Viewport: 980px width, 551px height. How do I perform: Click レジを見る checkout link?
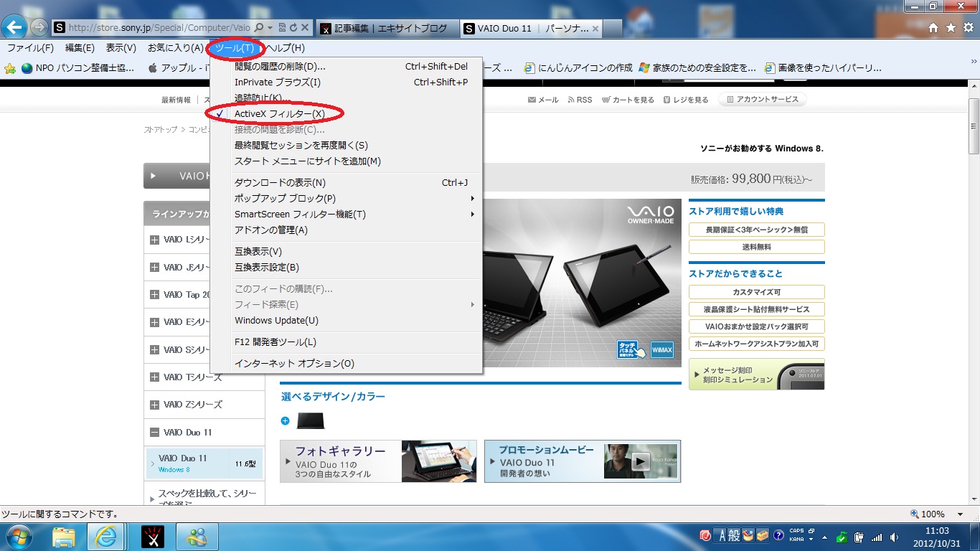pos(686,100)
